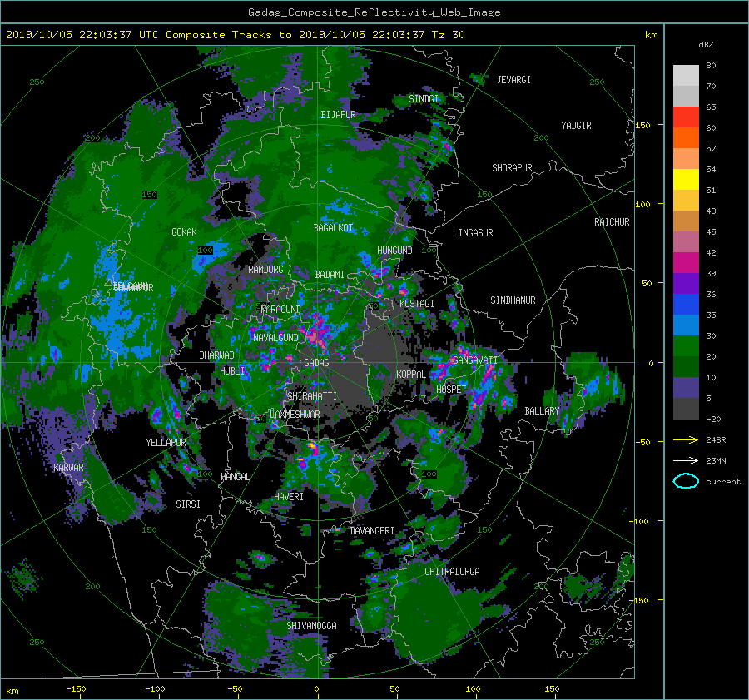Click the RAICHUR city label
This screenshot has width=749, height=700.
[612, 222]
